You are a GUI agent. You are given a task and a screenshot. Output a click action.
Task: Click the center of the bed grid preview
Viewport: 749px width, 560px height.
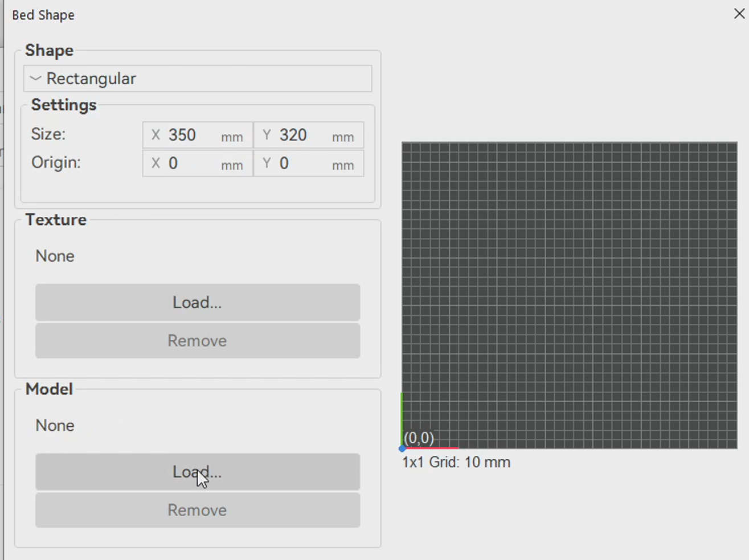click(569, 295)
